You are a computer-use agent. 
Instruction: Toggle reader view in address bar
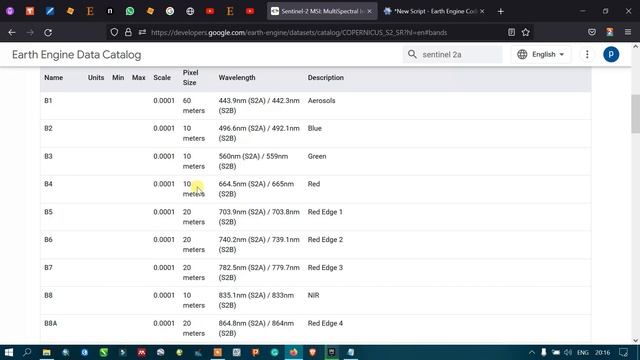coord(511,32)
